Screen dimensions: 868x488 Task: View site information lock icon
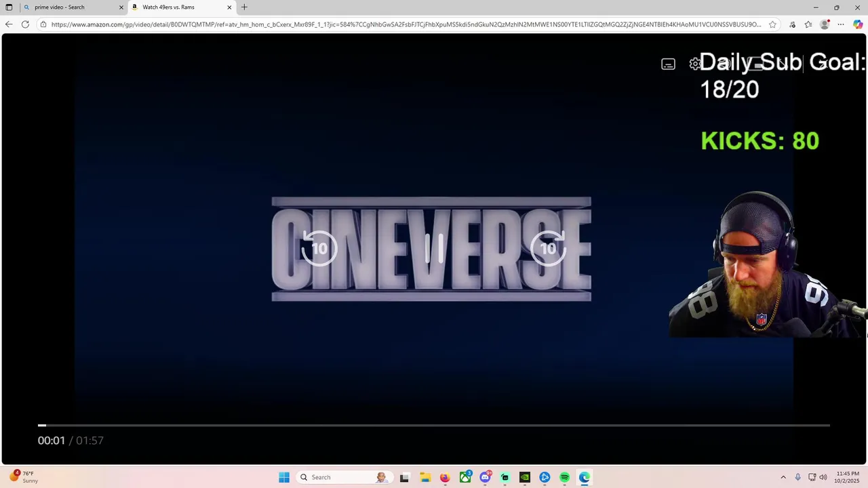point(43,24)
